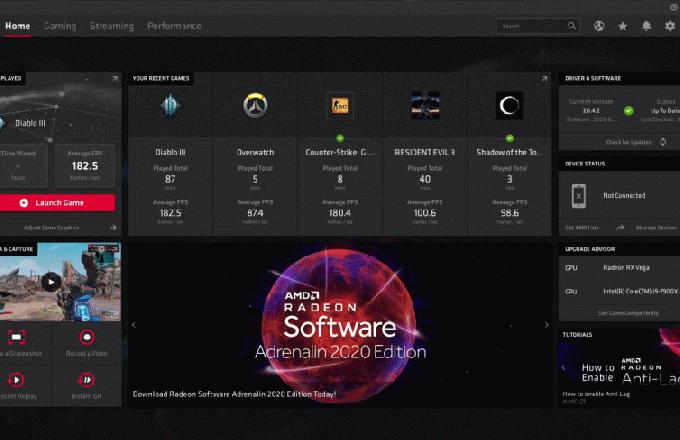Click the Instant GIF icon
The image size is (680, 440).
[87, 380]
